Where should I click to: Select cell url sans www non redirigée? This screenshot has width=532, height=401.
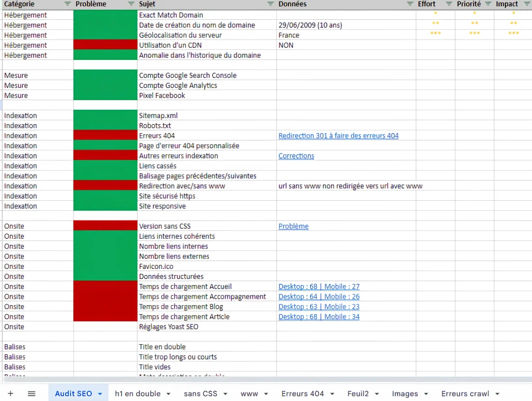coord(351,186)
